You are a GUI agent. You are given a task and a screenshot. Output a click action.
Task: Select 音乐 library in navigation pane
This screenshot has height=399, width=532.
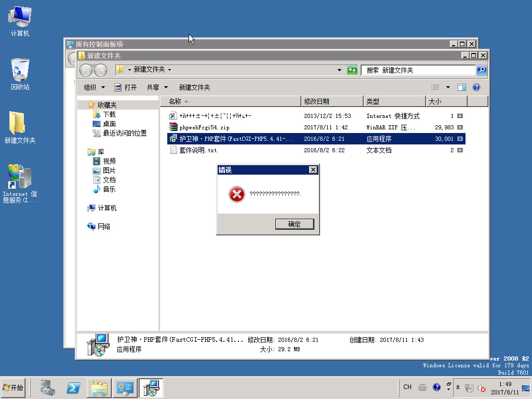[x=109, y=189]
